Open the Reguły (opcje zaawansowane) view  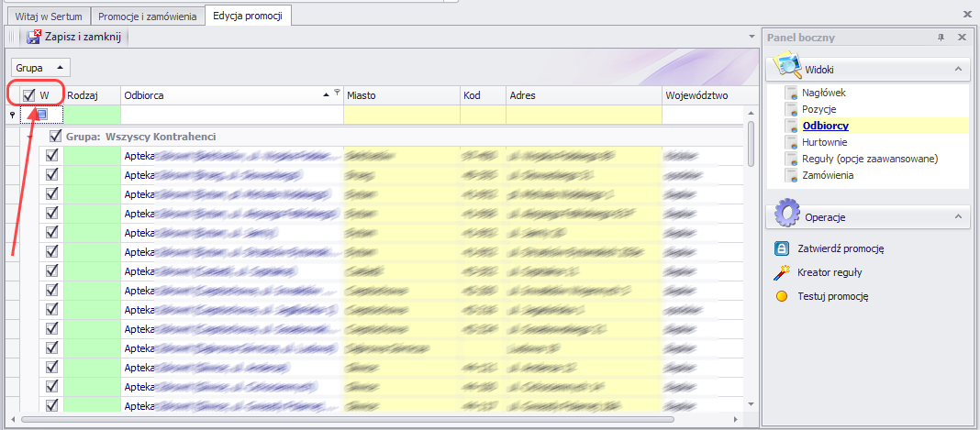coord(869,159)
